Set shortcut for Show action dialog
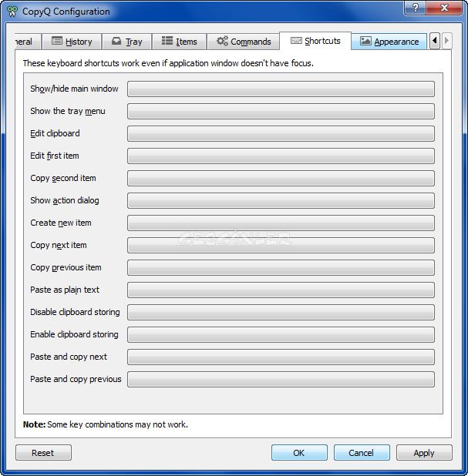This screenshot has height=476, width=468. click(281, 200)
